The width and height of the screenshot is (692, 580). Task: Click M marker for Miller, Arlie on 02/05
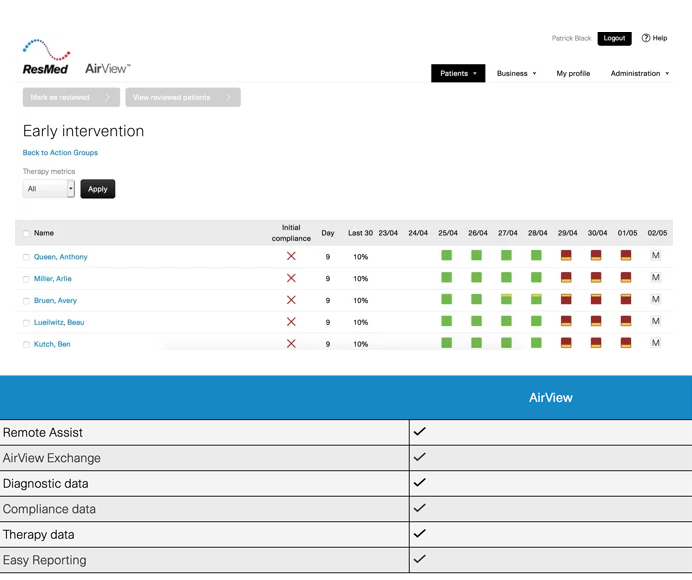click(x=656, y=278)
